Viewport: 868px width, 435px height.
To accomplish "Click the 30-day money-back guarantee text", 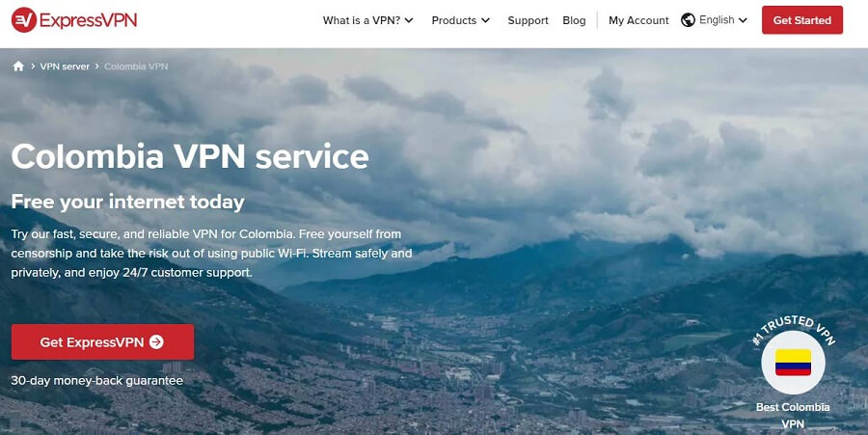I will point(96,381).
